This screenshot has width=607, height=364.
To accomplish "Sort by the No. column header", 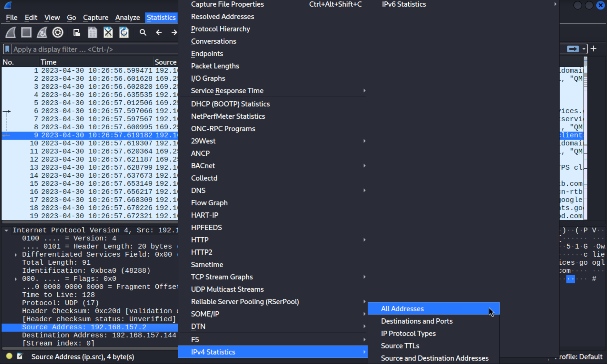I will [20, 62].
